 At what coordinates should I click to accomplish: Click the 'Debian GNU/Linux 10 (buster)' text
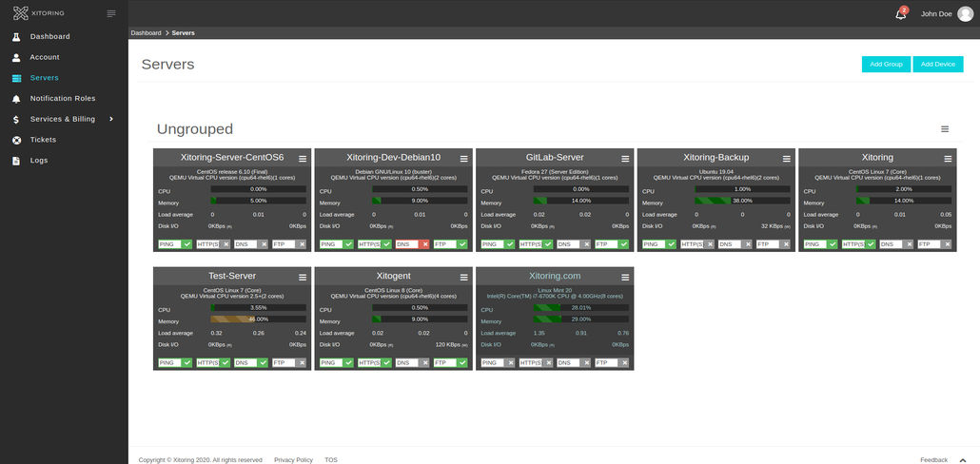(x=394, y=171)
